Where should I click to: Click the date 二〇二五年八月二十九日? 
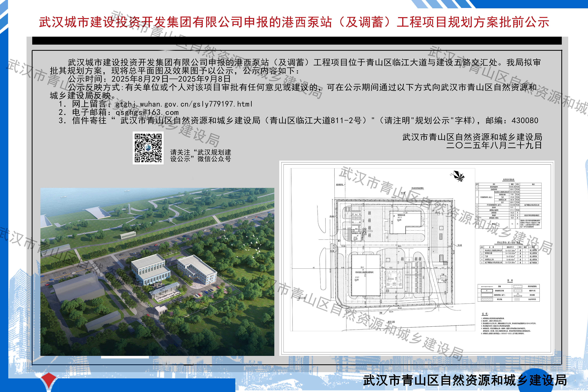tap(494, 145)
